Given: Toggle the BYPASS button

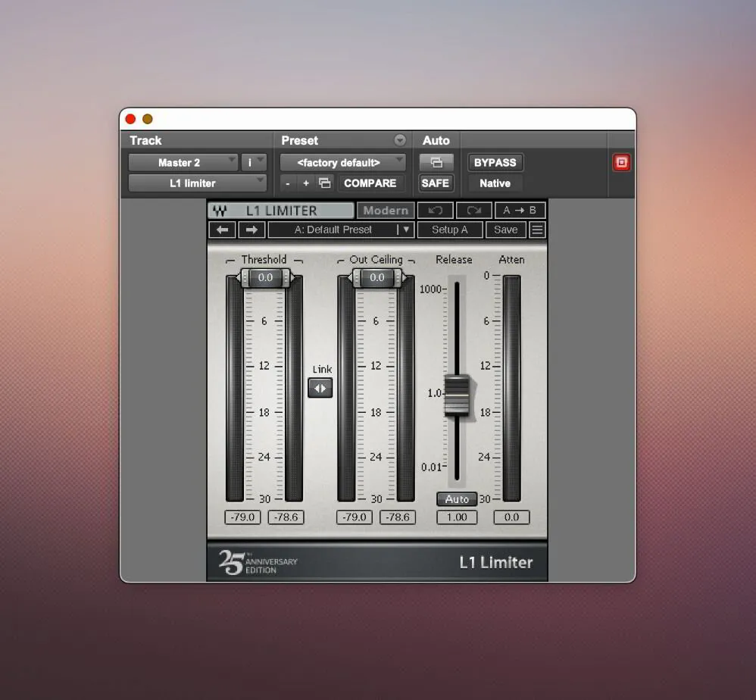Looking at the screenshot, I should coord(495,162).
